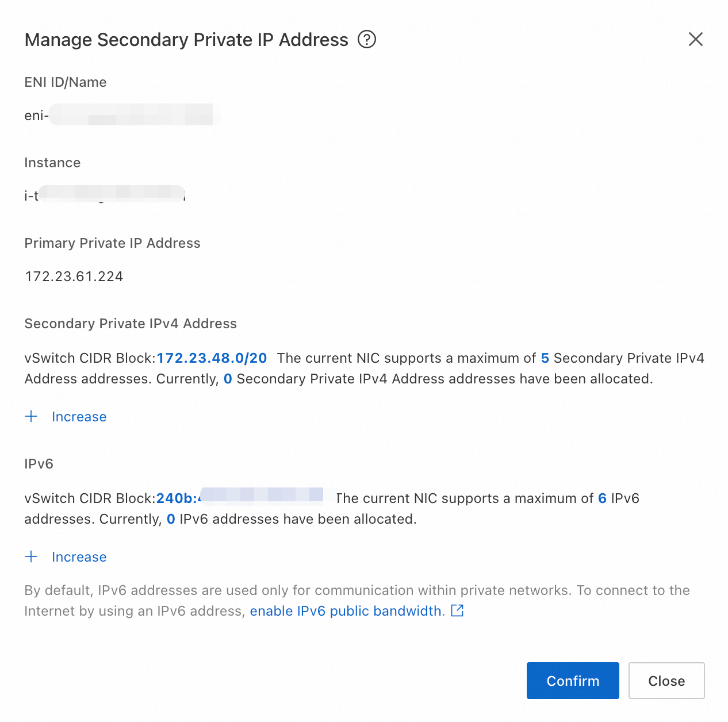The width and height of the screenshot is (728, 722).
Task: Close the dialog with the X icon
Action: click(696, 40)
